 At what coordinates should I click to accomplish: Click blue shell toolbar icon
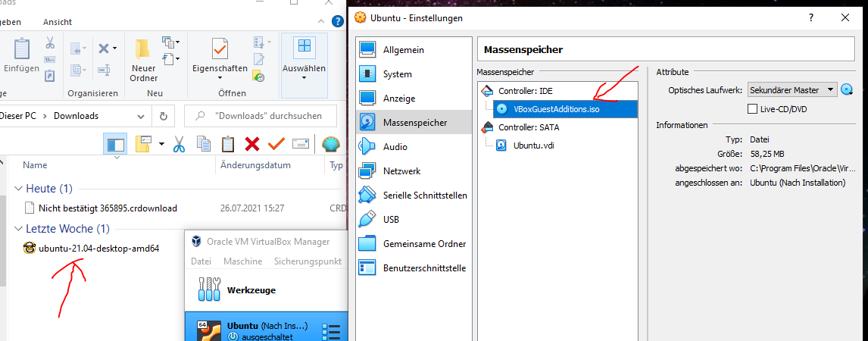(331, 145)
